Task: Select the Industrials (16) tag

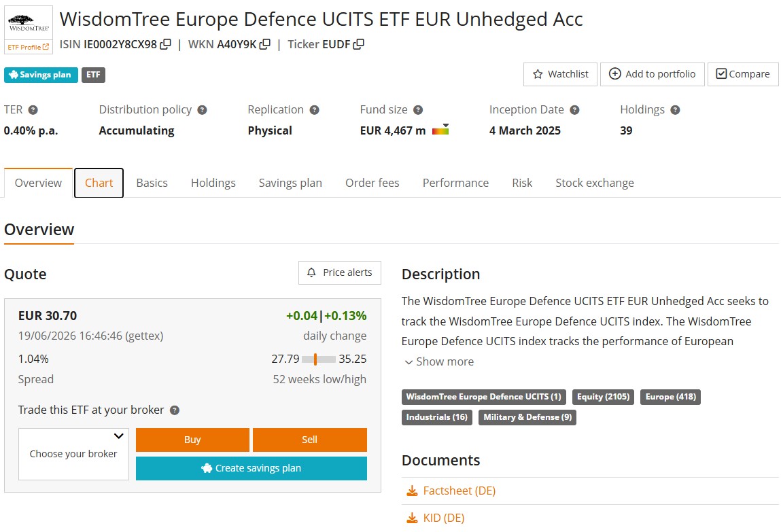Action: 437,417
